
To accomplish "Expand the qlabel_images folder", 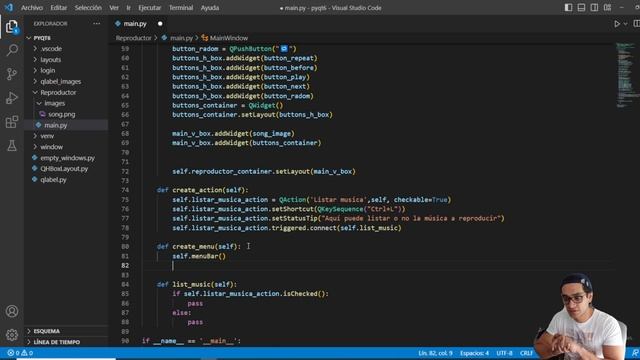I will (60, 82).
